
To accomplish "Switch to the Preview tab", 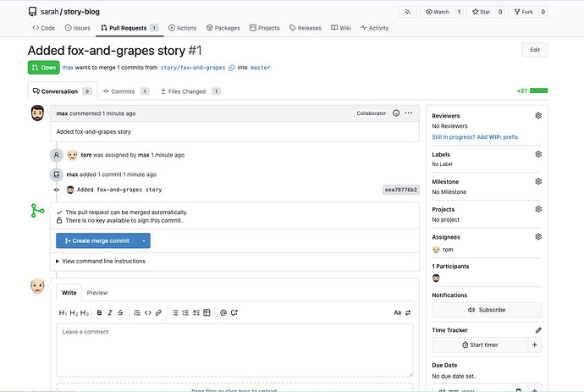I will click(97, 293).
